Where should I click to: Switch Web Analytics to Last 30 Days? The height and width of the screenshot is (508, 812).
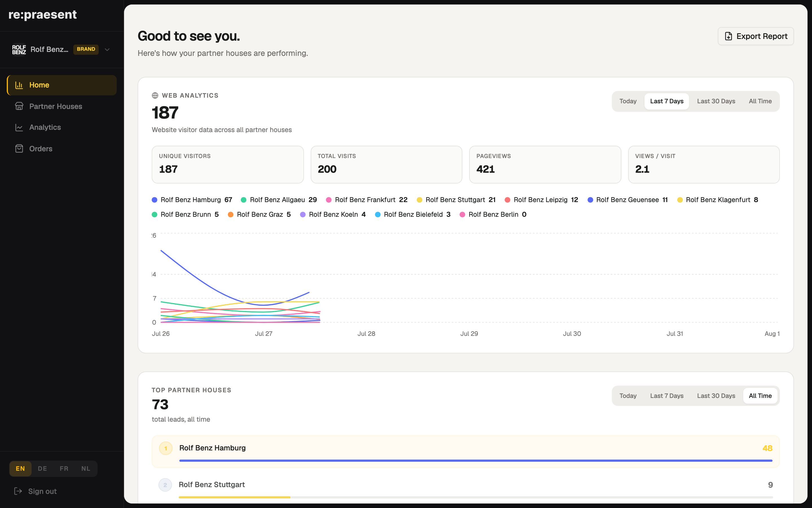click(x=716, y=101)
